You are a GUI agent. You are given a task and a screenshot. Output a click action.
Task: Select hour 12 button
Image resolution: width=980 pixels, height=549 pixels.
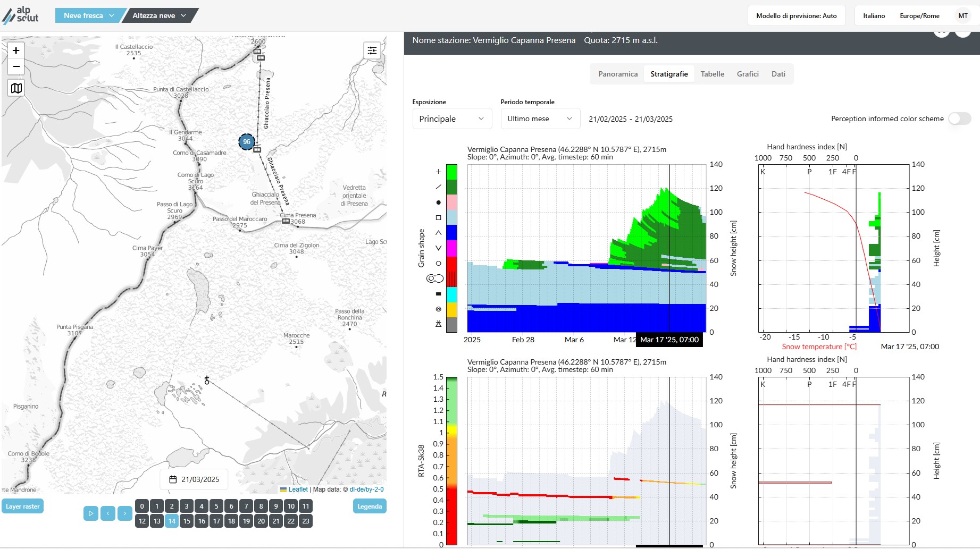tap(142, 521)
